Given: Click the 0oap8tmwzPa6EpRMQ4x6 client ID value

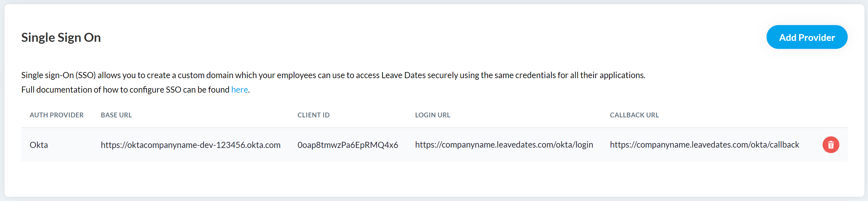Looking at the screenshot, I should (348, 145).
